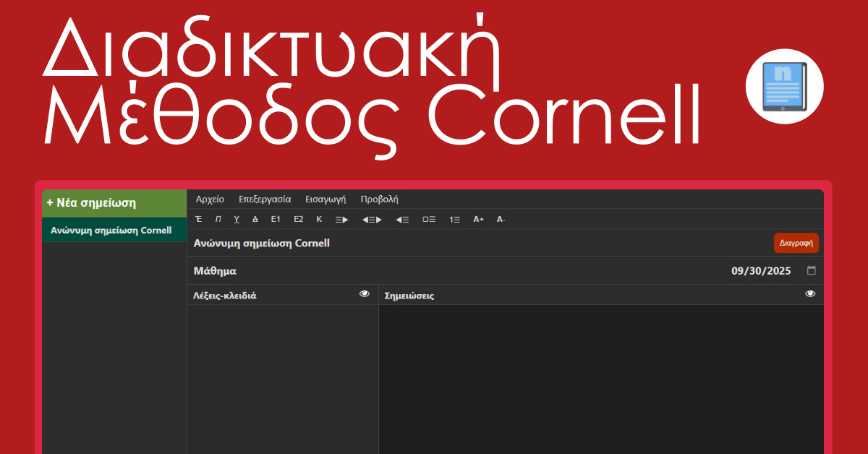Image resolution: width=868 pixels, height=454 pixels.
Task: Apply italic formatting (Π) button
Action: (218, 219)
